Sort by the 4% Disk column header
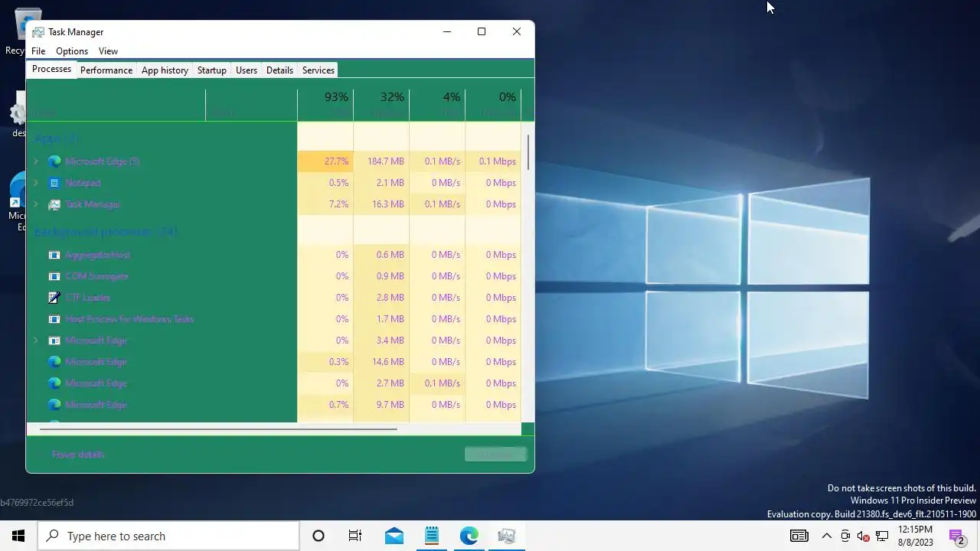 point(437,105)
